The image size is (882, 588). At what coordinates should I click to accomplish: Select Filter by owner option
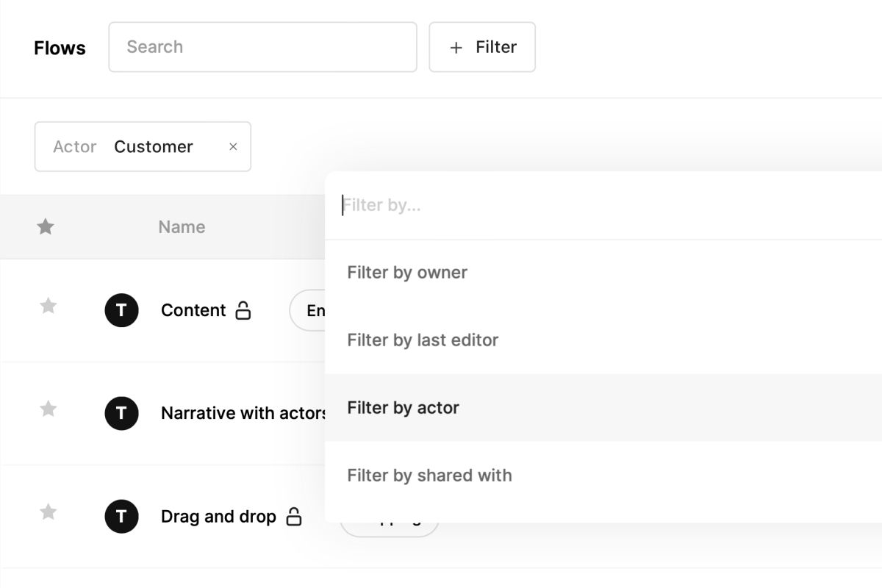(x=407, y=273)
